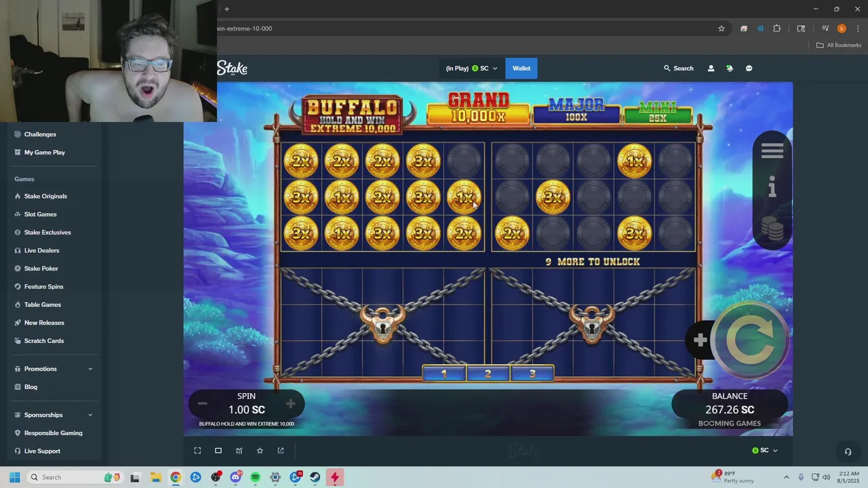This screenshot has height=488, width=868.
Task: Open Slot Games category
Action: point(40,214)
